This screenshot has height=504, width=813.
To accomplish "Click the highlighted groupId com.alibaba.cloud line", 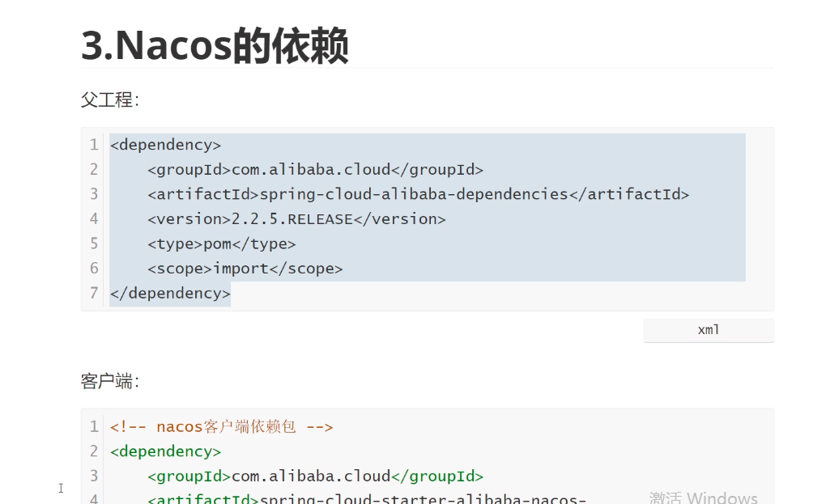I will (315, 169).
